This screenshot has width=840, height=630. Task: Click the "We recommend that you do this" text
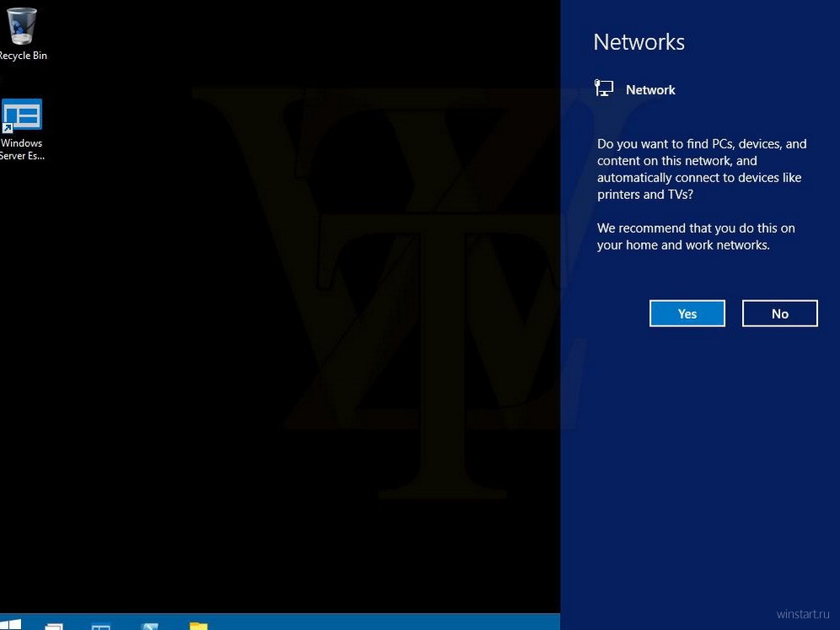pos(696,236)
